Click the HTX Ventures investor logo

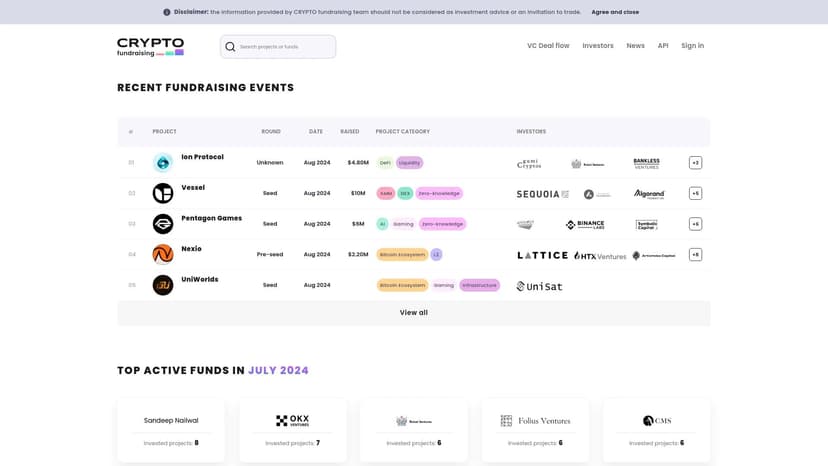click(600, 256)
